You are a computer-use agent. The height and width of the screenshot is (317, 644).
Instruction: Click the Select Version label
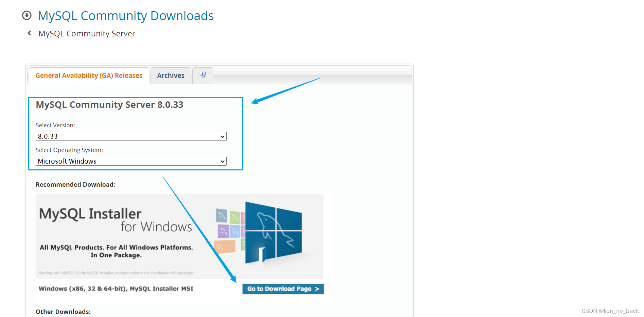coord(55,125)
